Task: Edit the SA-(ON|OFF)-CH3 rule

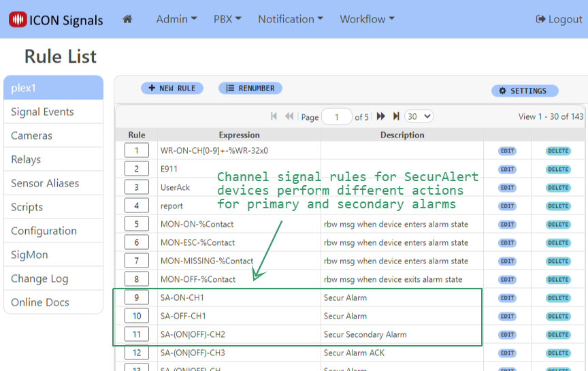Action: tap(507, 353)
